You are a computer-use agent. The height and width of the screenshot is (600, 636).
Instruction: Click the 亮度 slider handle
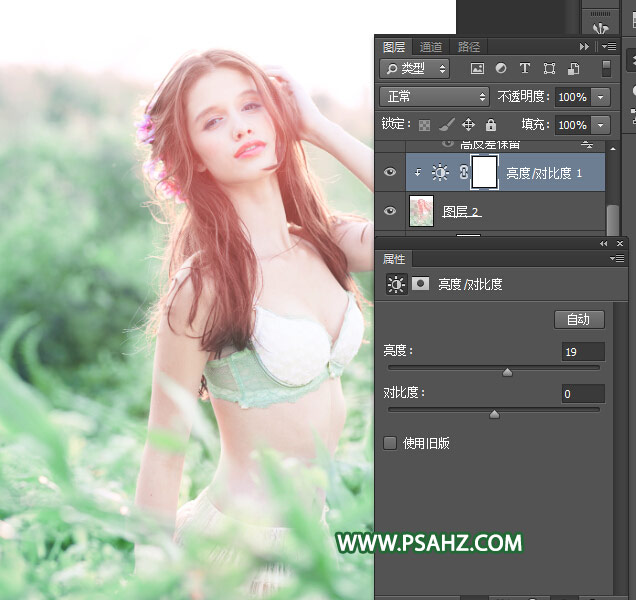(x=507, y=372)
